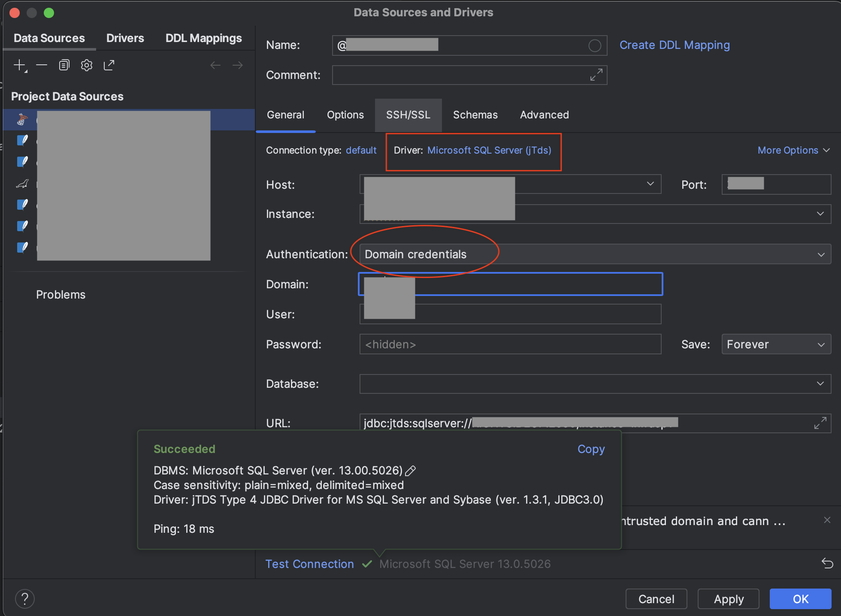The image size is (841, 616).
Task: Click the revert changes arrow icon
Action: coord(827,563)
